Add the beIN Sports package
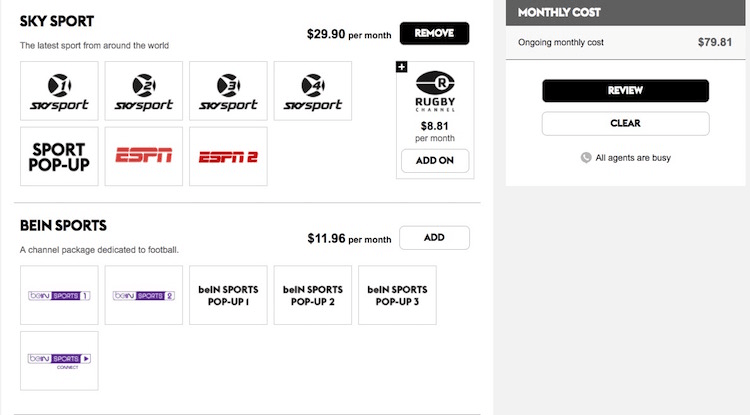750x415 pixels. point(434,238)
